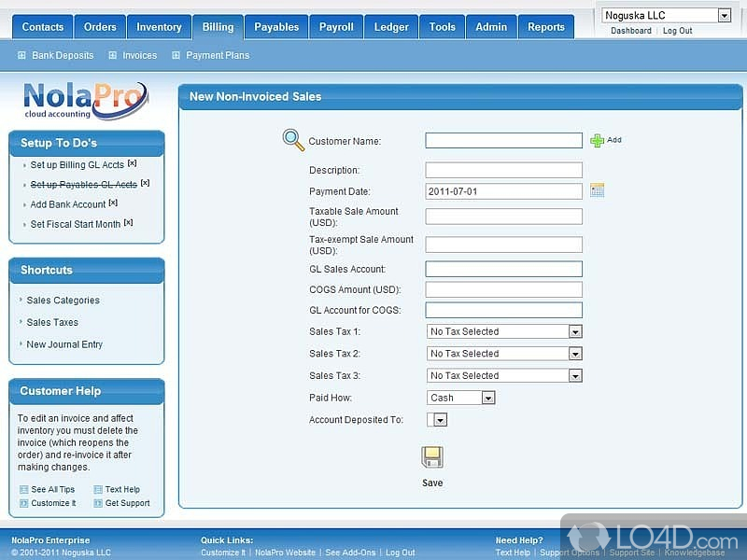Click the NolaPro cloud accounting logo
This screenshot has width=747, height=560.
point(86,100)
